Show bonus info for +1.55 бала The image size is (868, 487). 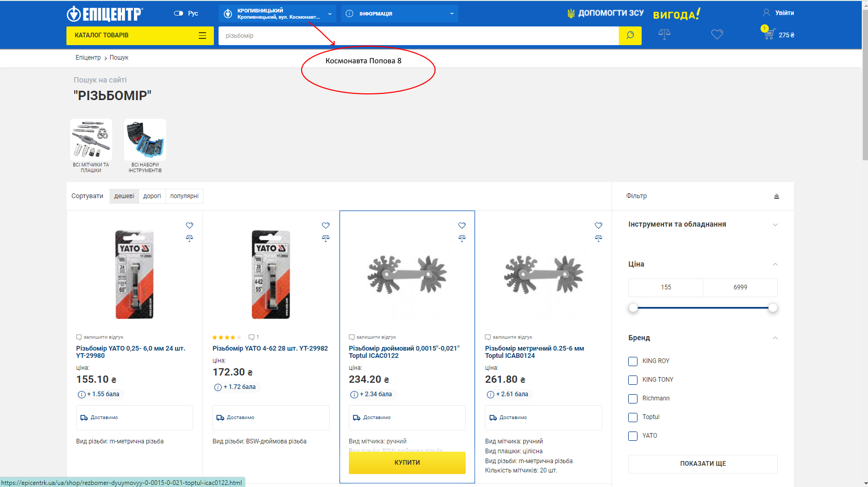click(x=82, y=395)
